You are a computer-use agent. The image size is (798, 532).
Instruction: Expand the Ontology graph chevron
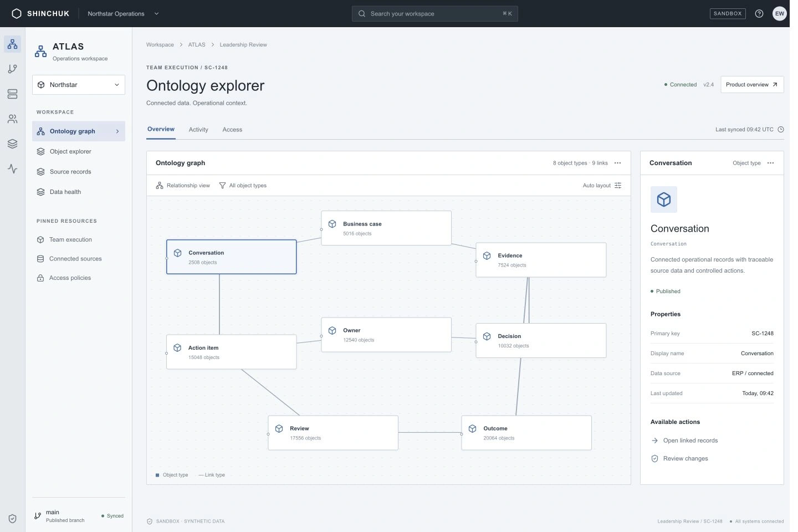click(x=117, y=131)
